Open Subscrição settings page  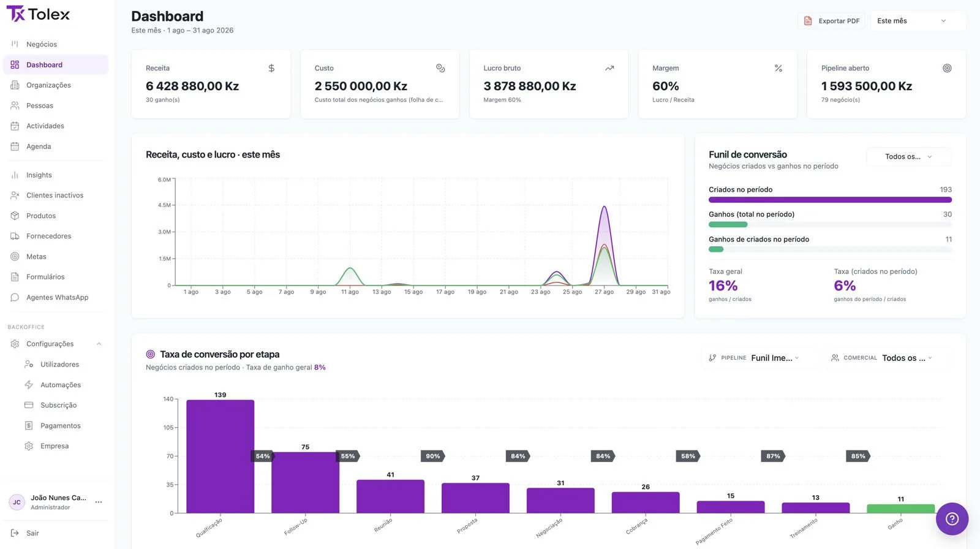tap(58, 406)
